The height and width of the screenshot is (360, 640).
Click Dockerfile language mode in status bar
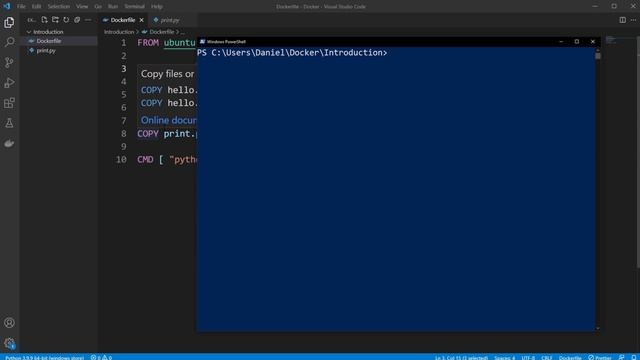click(570, 358)
